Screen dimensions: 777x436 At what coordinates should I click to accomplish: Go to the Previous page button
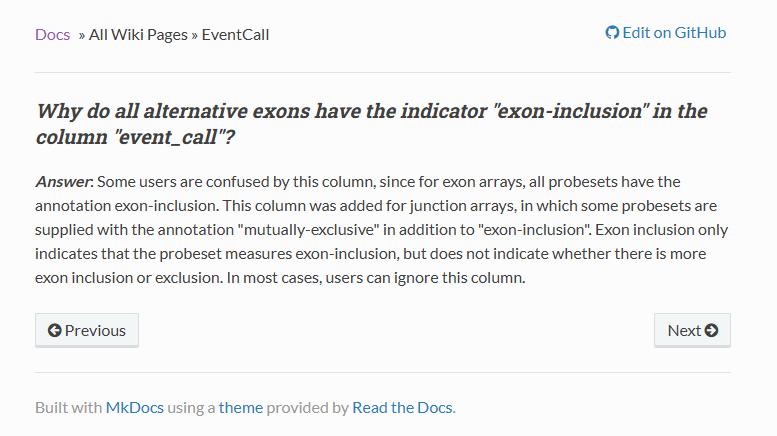click(87, 330)
